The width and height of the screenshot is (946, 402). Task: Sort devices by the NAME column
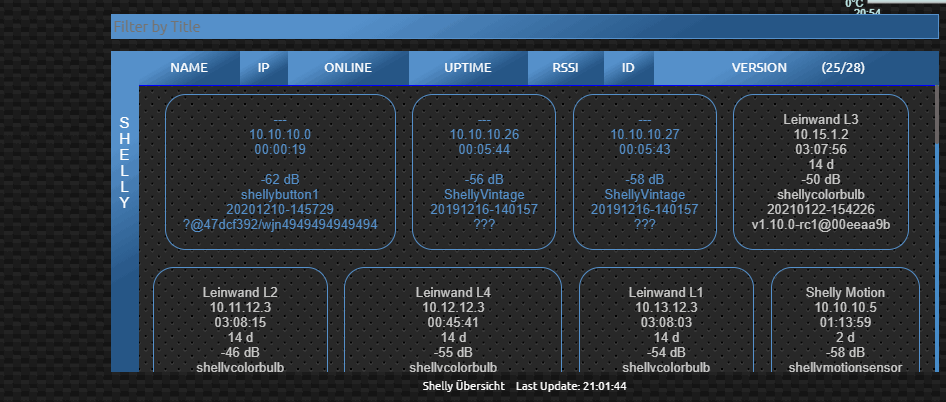(x=189, y=68)
